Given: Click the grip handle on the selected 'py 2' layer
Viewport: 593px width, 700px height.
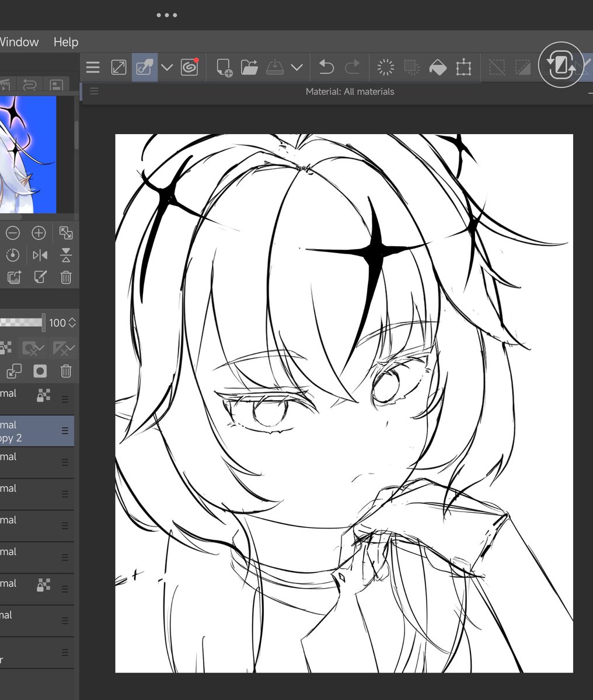Looking at the screenshot, I should click(x=65, y=430).
